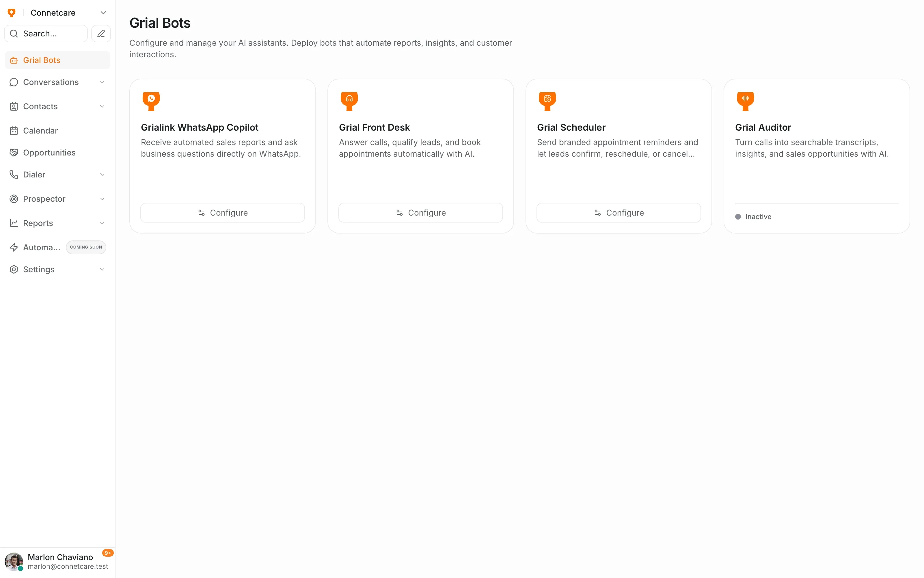Click the Grial Auditor card title
This screenshot has height=578, width=924.
pos(763,127)
